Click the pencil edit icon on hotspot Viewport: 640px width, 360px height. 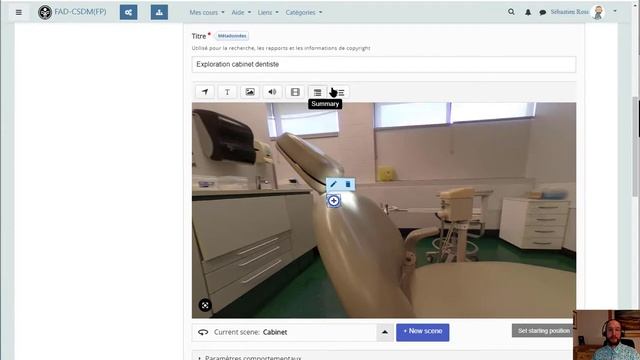point(333,184)
